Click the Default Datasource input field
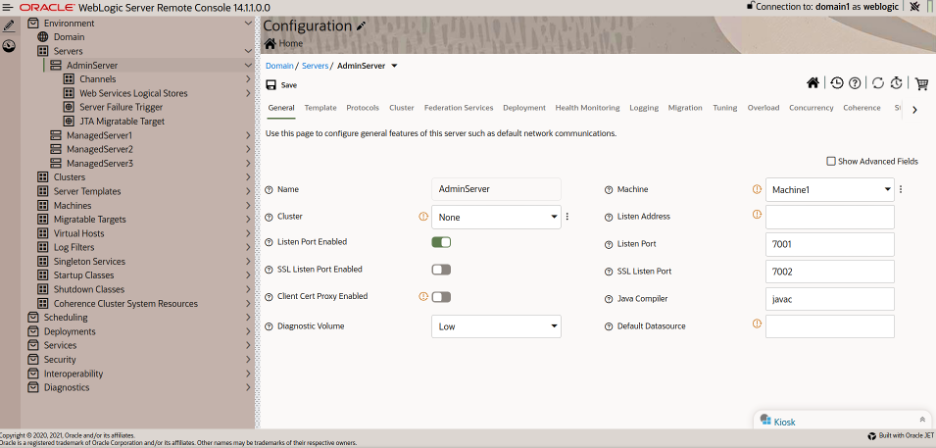936x448 pixels. (830, 327)
